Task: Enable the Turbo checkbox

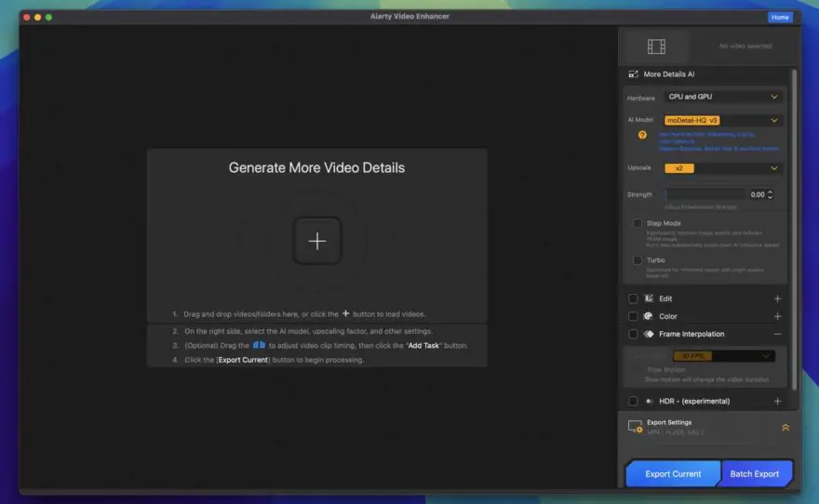Action: 638,259
